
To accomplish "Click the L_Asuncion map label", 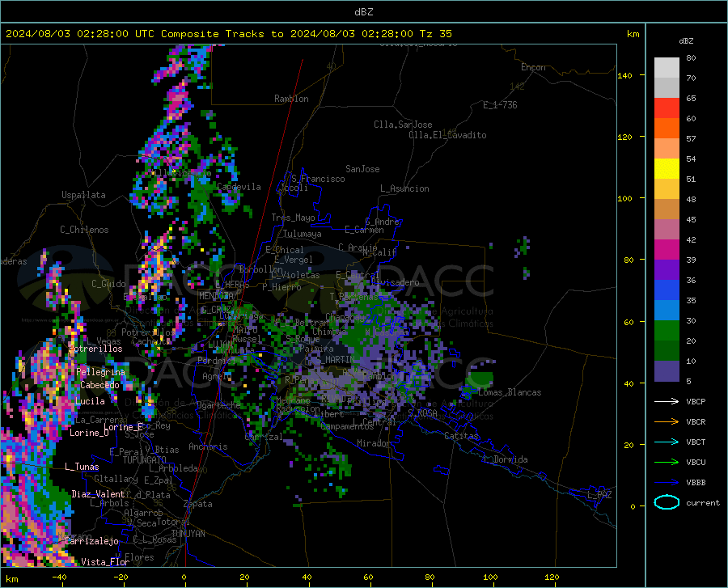I will coord(404,188).
